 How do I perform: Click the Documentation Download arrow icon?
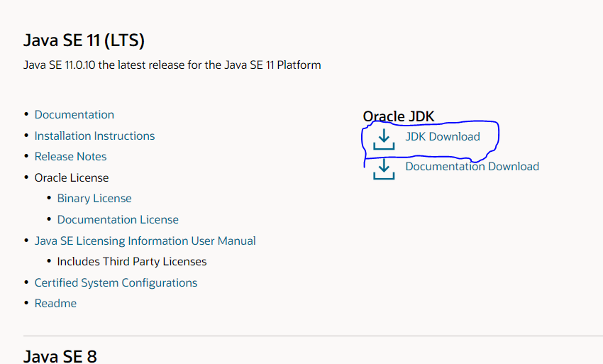pyautogui.click(x=384, y=170)
